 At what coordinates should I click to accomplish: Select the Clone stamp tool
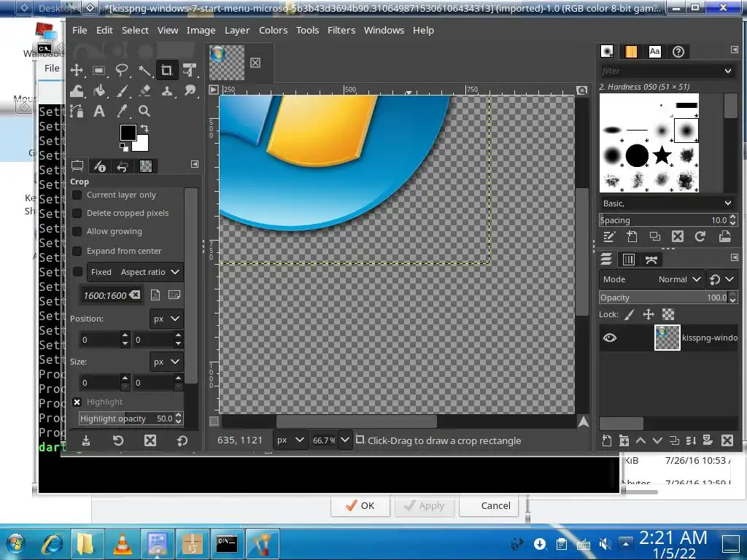coord(167,90)
